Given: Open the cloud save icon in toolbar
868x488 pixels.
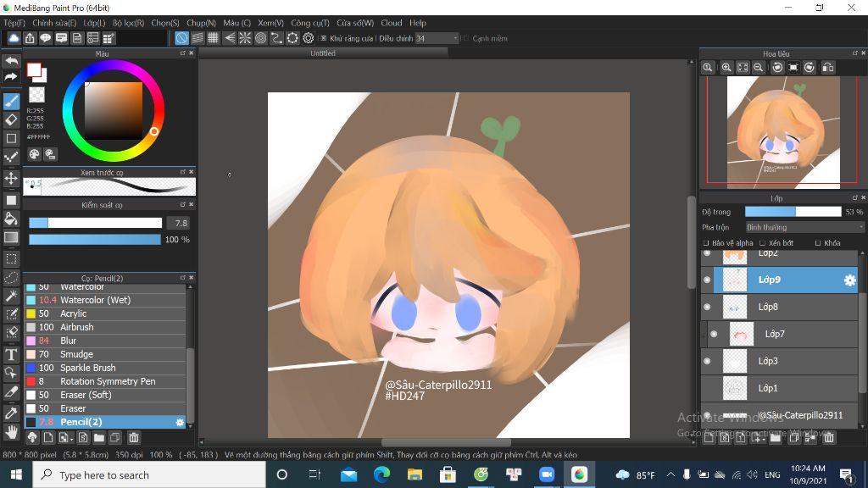Looking at the screenshot, I should (x=14, y=38).
